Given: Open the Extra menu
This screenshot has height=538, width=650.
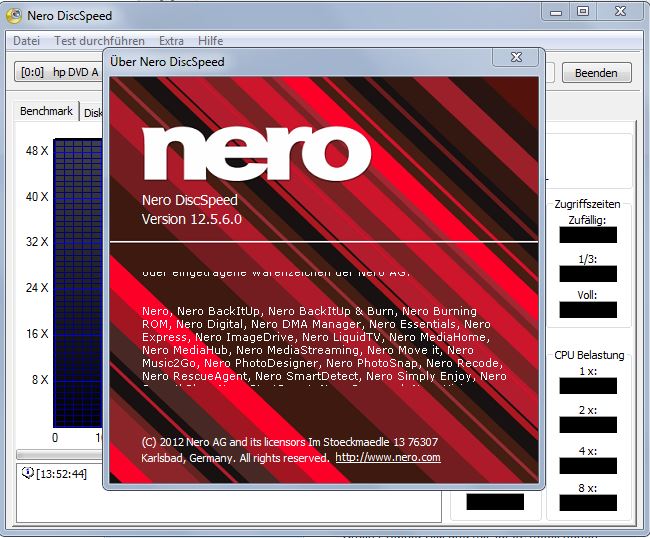Looking at the screenshot, I should click(x=171, y=41).
